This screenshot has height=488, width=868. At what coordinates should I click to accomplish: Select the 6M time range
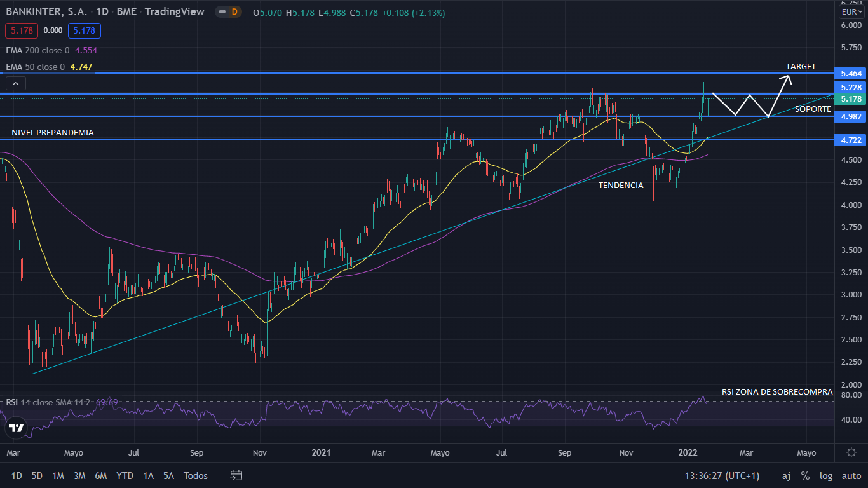click(x=100, y=475)
